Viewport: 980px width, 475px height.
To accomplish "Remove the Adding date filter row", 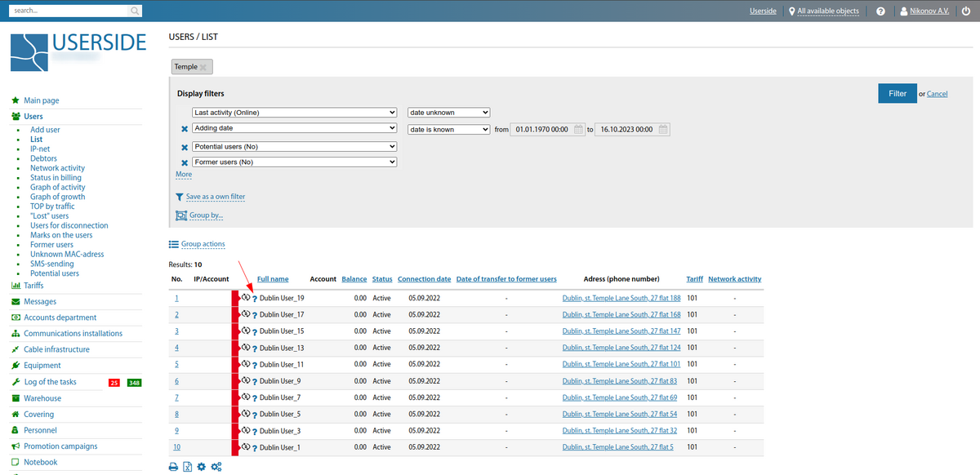I will 184,129.
